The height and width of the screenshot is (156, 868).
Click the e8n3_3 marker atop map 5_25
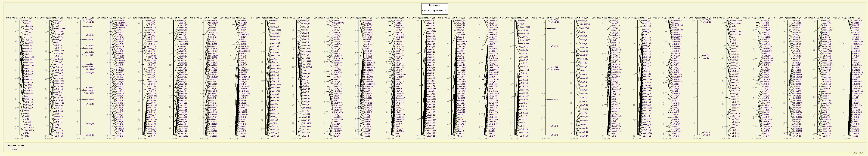coord(555,20)
